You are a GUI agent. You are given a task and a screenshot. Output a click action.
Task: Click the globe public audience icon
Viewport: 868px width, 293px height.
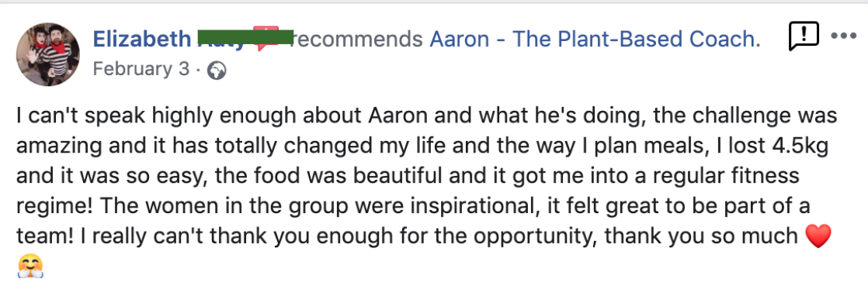click(216, 71)
